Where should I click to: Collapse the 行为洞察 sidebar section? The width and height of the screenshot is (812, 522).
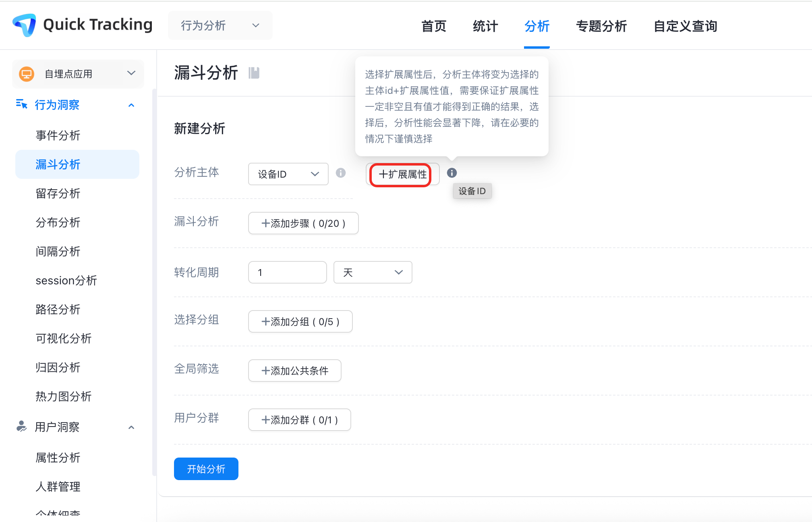click(x=131, y=105)
